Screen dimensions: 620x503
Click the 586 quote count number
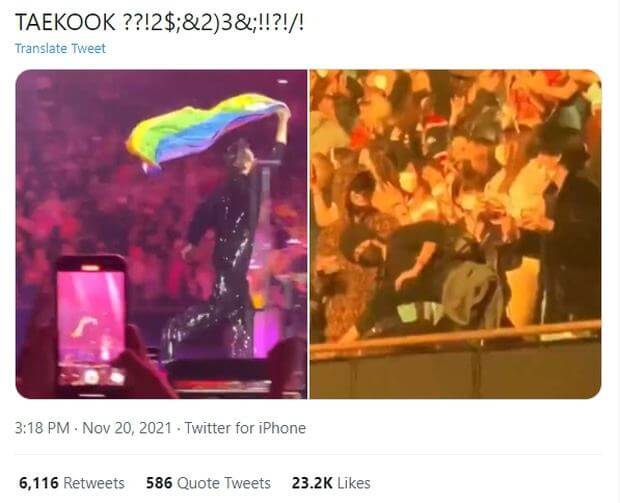point(159,483)
